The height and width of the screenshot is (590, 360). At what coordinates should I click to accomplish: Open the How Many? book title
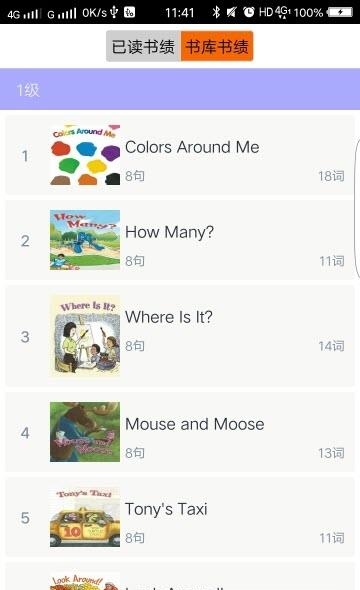click(x=170, y=232)
